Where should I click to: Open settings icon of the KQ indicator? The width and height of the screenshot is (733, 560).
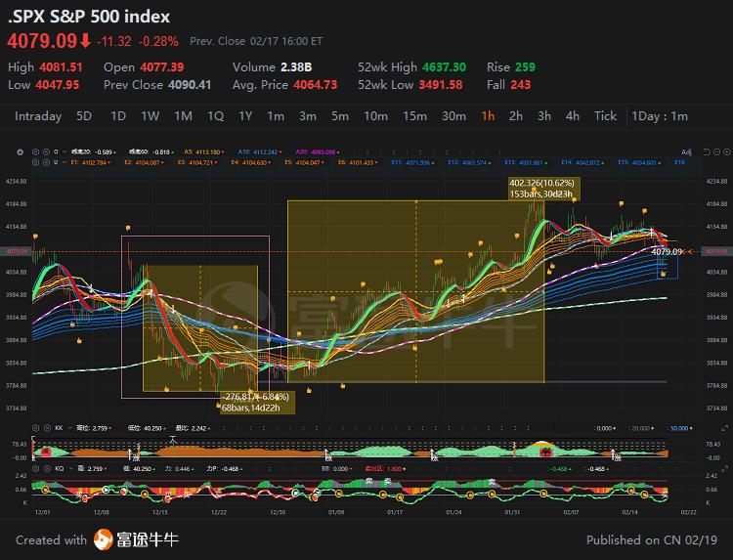[x=36, y=469]
